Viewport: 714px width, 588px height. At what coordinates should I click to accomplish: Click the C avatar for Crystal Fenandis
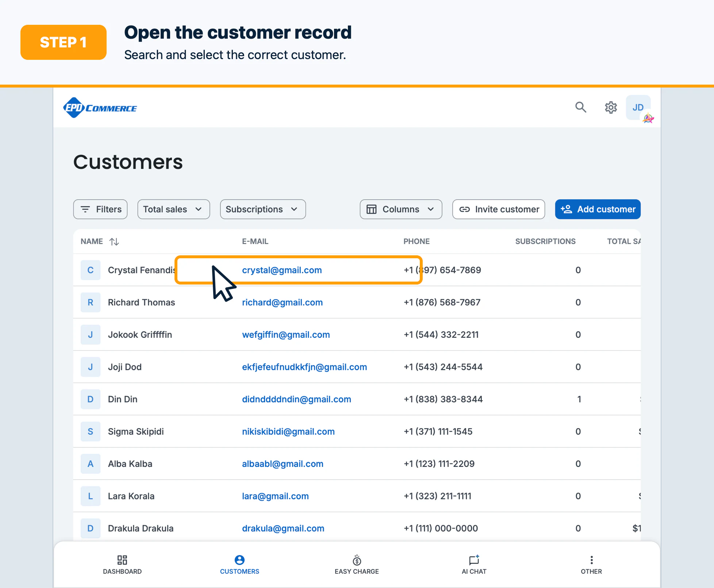coord(91,270)
